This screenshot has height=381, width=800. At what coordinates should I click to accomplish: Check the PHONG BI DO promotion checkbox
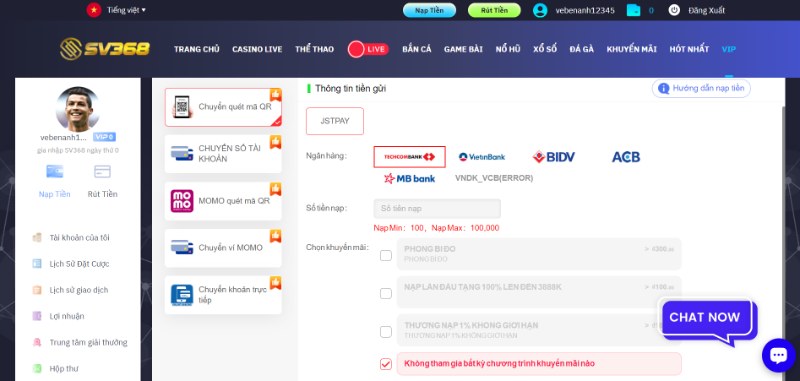point(386,255)
